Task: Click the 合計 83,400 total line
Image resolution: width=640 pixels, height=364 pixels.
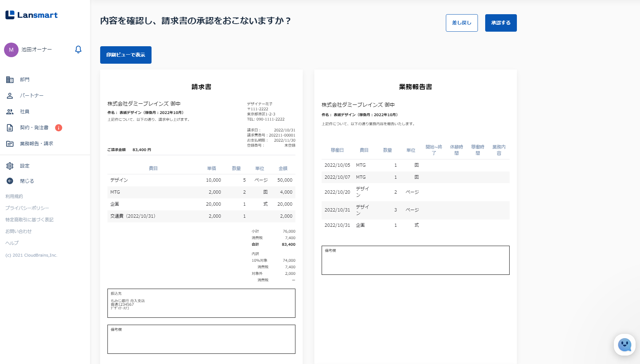Action: pyautogui.click(x=274, y=245)
